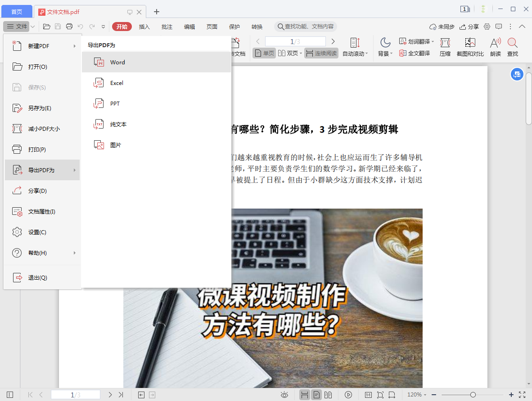Click the print toolbar icon
This screenshot has height=401, width=532.
[69, 27]
